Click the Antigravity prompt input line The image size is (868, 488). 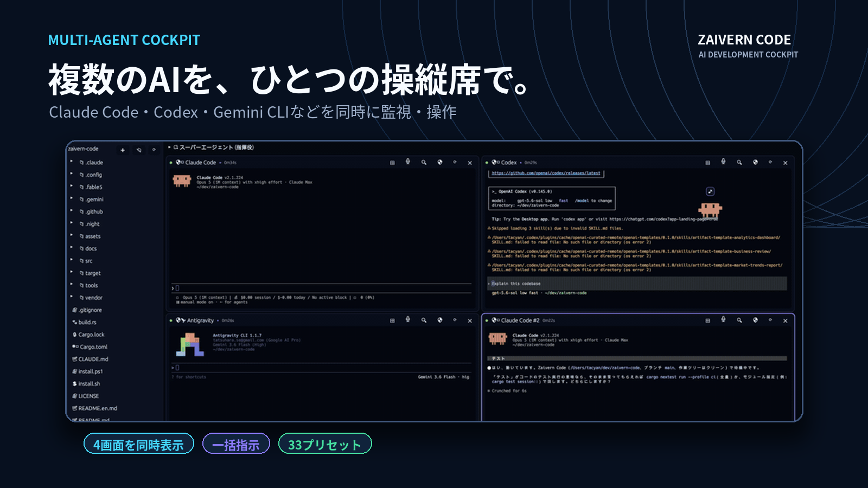click(322, 368)
